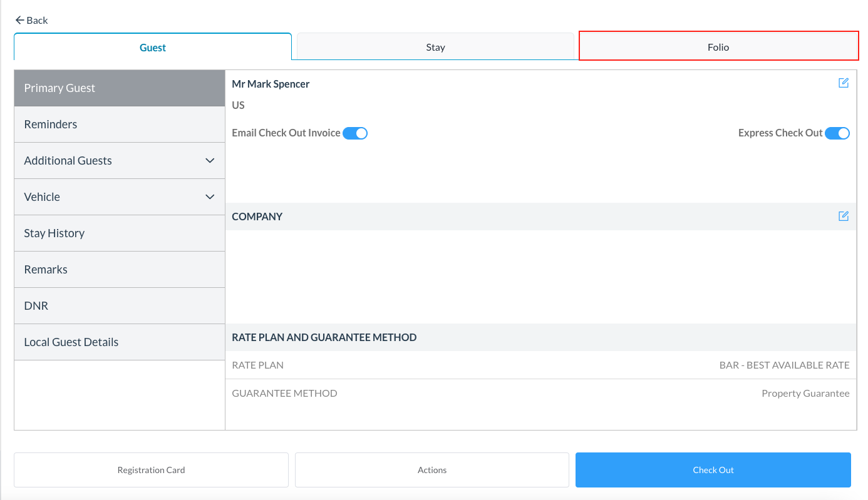868x500 pixels.
Task: Select the Guest tab
Action: click(153, 48)
